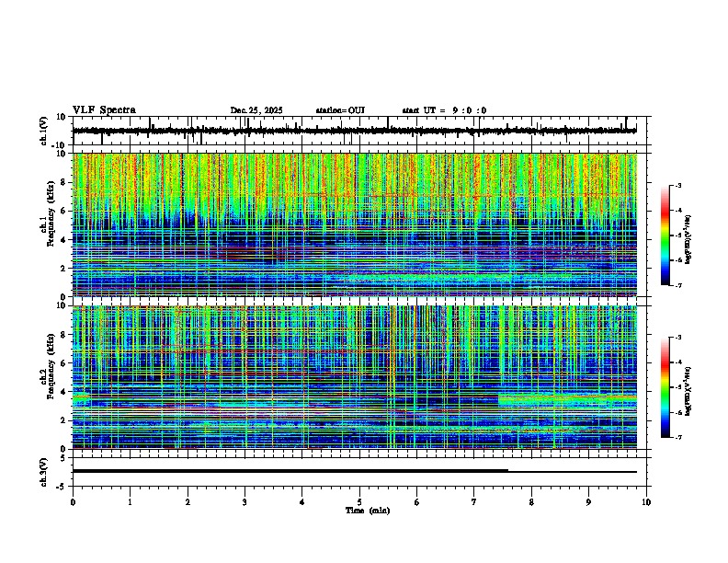Click the "5" tick on ch.3(V) axis

[63, 457]
